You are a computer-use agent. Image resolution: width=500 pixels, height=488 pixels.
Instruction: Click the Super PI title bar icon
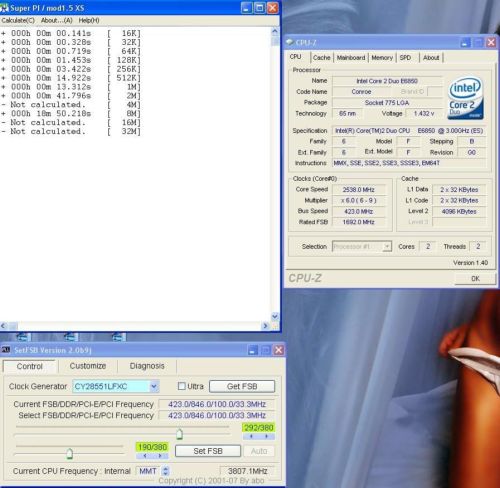pyautogui.click(x=4, y=7)
